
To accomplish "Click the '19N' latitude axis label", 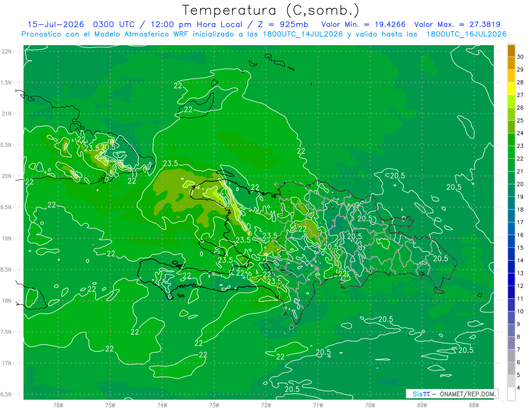I will (x=8, y=239).
